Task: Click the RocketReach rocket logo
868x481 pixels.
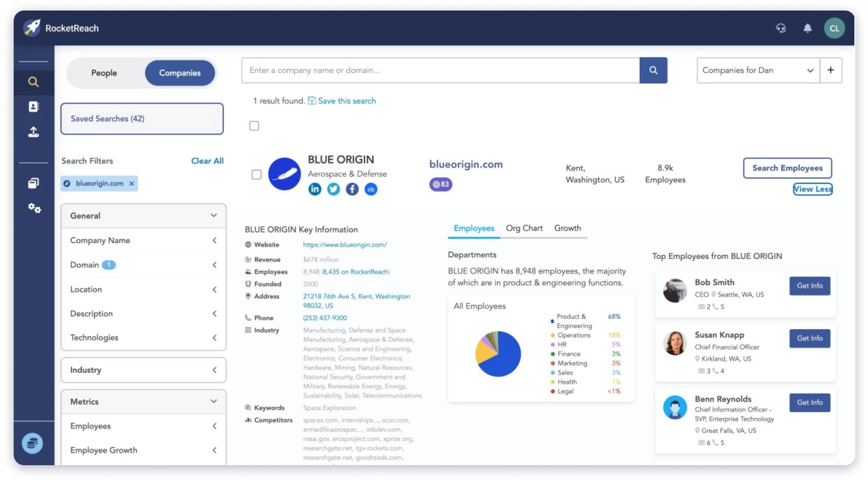Action: point(32,27)
